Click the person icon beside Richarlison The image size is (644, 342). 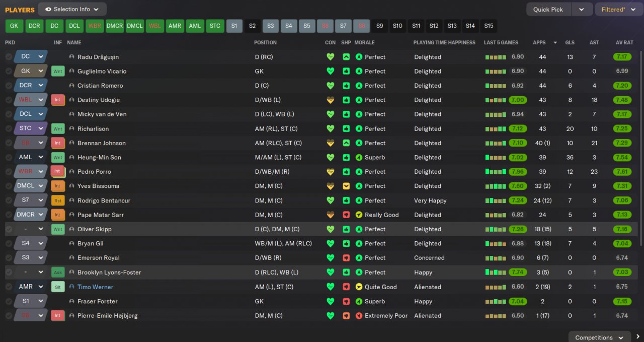(x=72, y=129)
